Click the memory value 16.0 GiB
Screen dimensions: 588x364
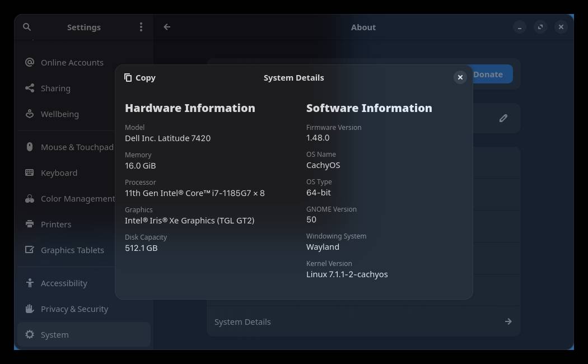pyautogui.click(x=140, y=166)
